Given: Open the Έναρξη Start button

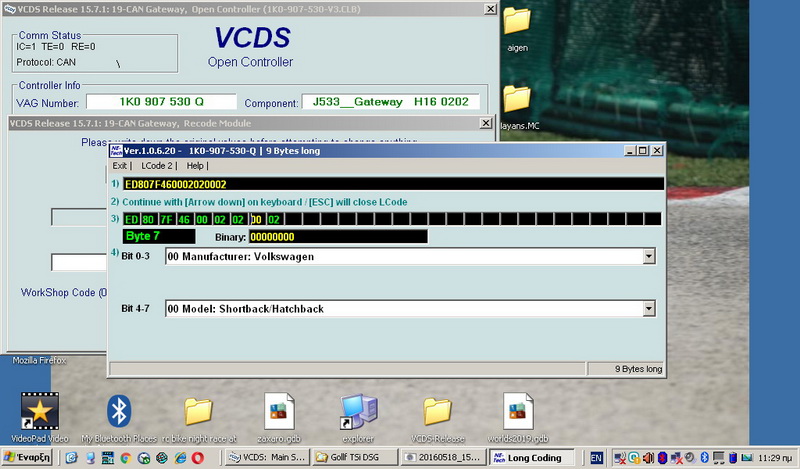Looking at the screenshot, I should tap(28, 457).
